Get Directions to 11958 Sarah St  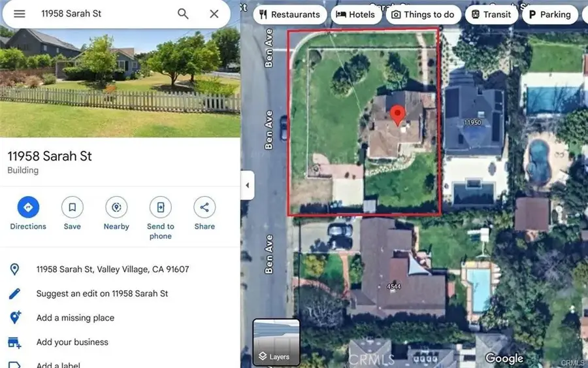pyautogui.click(x=28, y=208)
